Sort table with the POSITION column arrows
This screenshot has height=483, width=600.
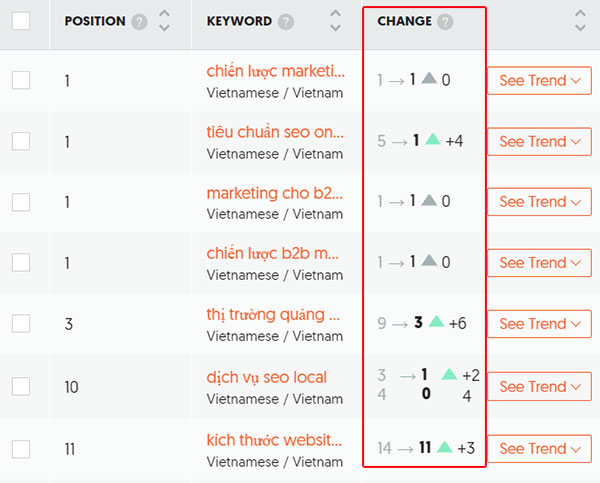pos(165,21)
